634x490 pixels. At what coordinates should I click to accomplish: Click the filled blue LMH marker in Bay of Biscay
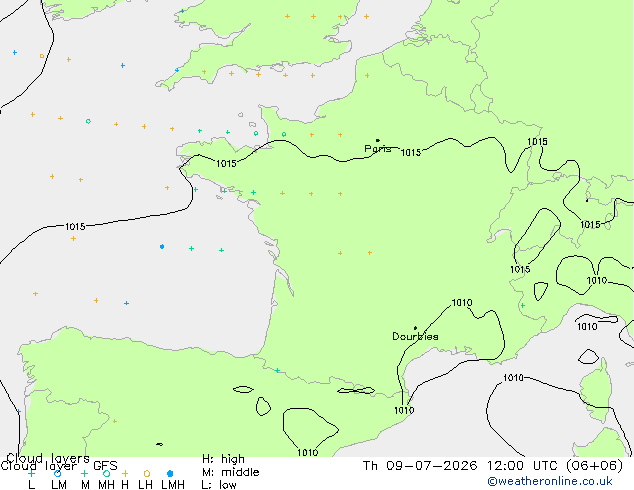[162, 247]
